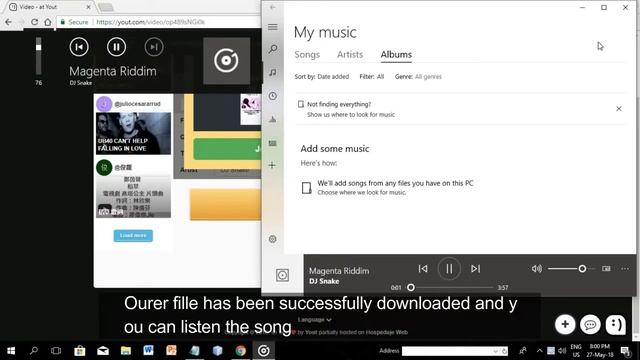Click Show us where to look for music
This screenshot has height=360, width=640.
coord(351,115)
